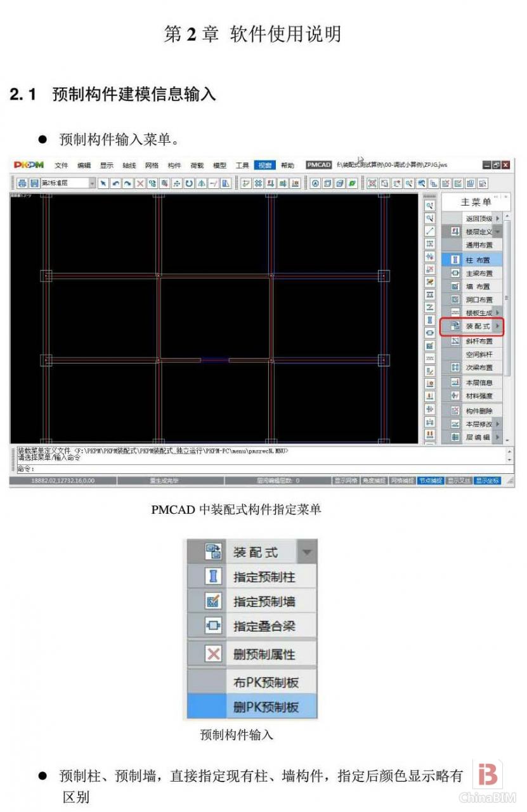Click the print icon in the top toolbar
The image size is (527, 812).
(x=22, y=183)
